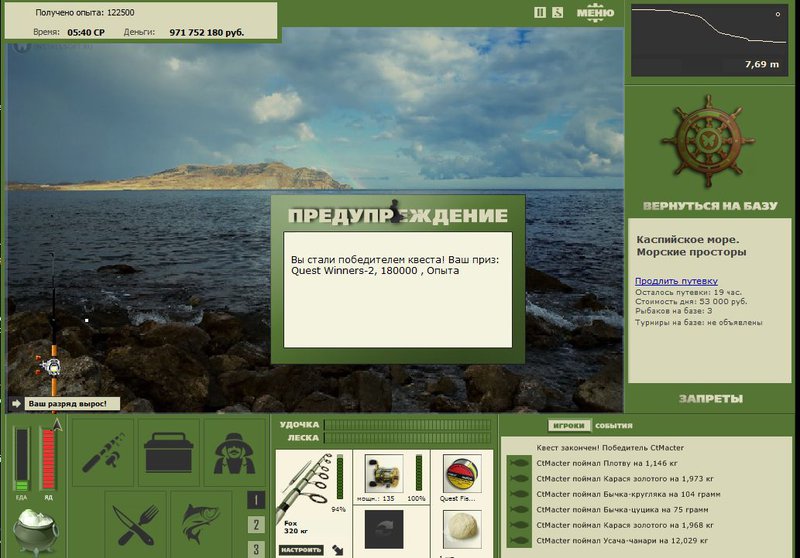Switch to the ИГРОКИ tab
800x558 pixels.
coord(568,425)
